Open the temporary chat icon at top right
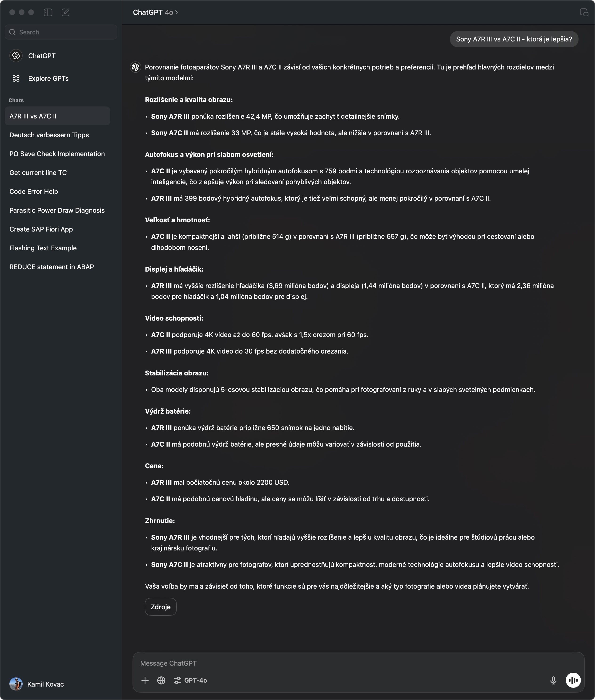Viewport: 595px width, 700px height. pos(584,12)
